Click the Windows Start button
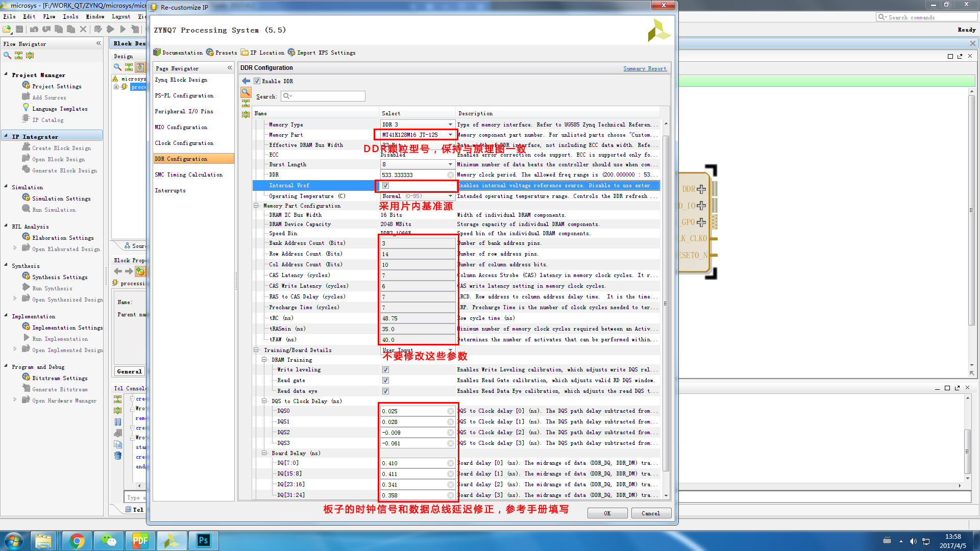Screen dimensions: 980x551 tap(14, 541)
